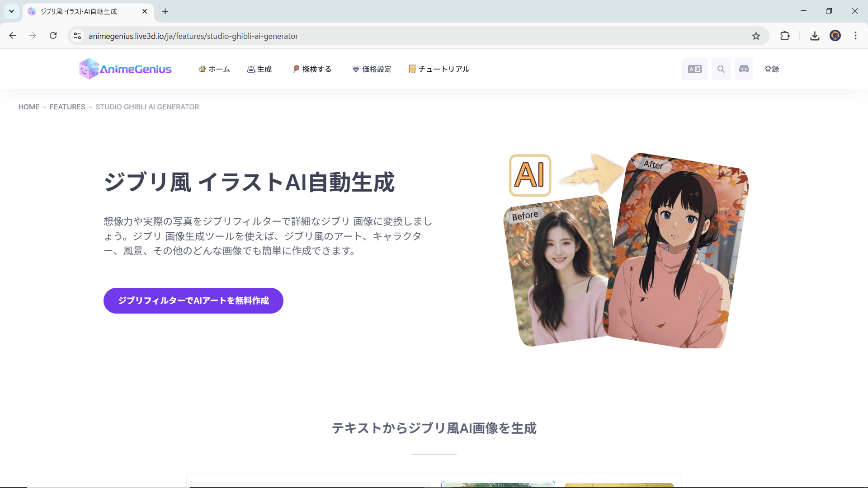The image size is (868, 488).
Task: Bookmark this page with star icon
Action: (756, 36)
